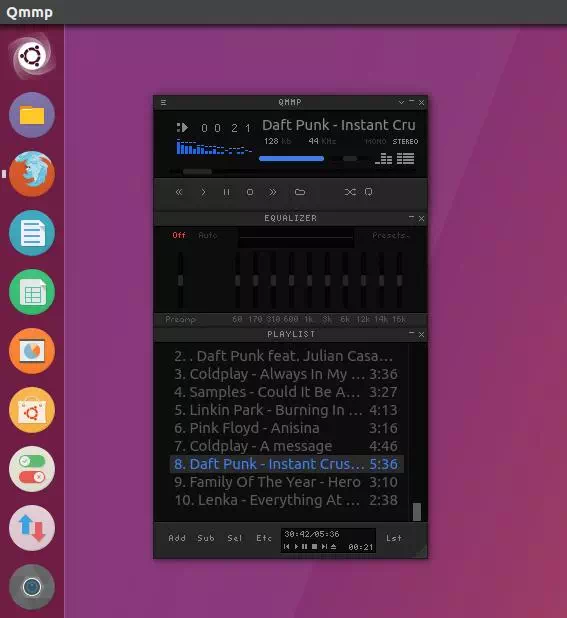Screen dimensions: 567x618
Task: Click the Lst playlist button
Action: 394,538
